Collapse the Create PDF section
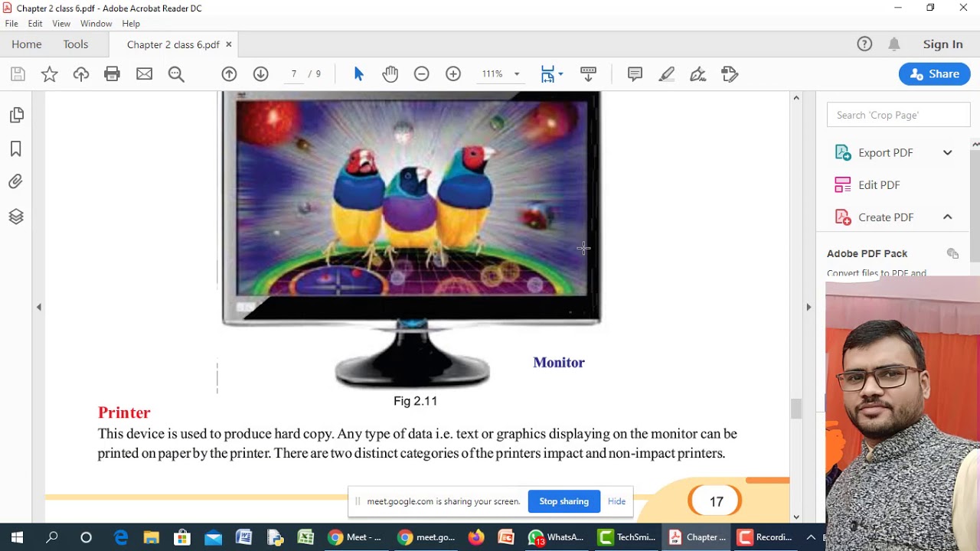The width and height of the screenshot is (980, 551). pos(947,217)
